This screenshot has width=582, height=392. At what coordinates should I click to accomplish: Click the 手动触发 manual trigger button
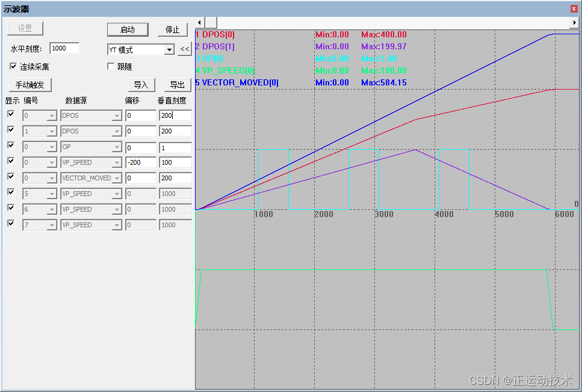pyautogui.click(x=29, y=85)
